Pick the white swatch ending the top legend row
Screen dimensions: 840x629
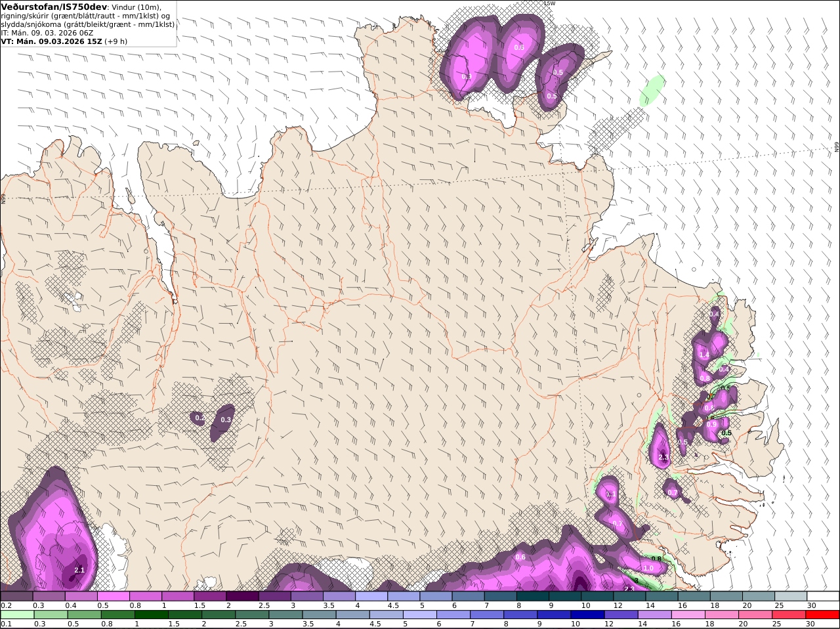click(823, 596)
